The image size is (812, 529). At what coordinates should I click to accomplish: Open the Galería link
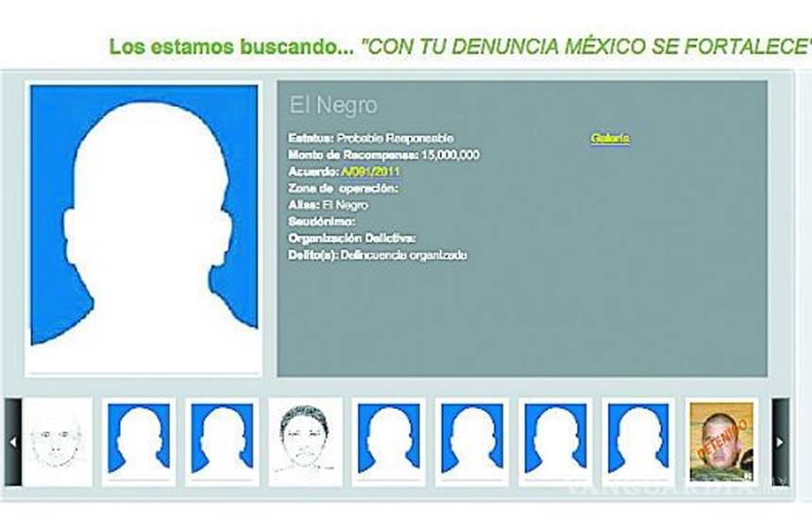tap(610, 139)
